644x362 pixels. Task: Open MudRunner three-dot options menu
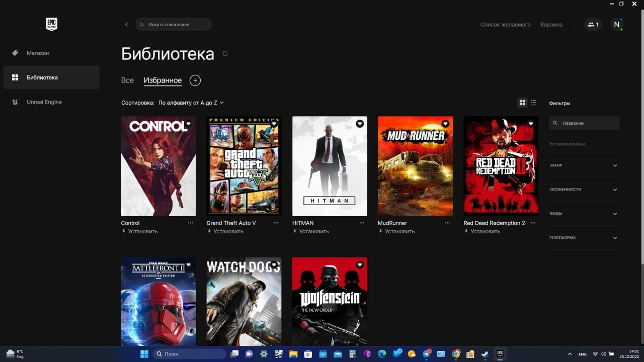[x=447, y=223]
